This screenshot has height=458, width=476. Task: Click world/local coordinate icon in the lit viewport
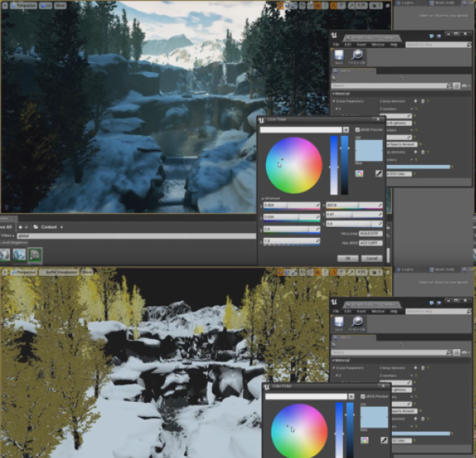click(x=303, y=5)
